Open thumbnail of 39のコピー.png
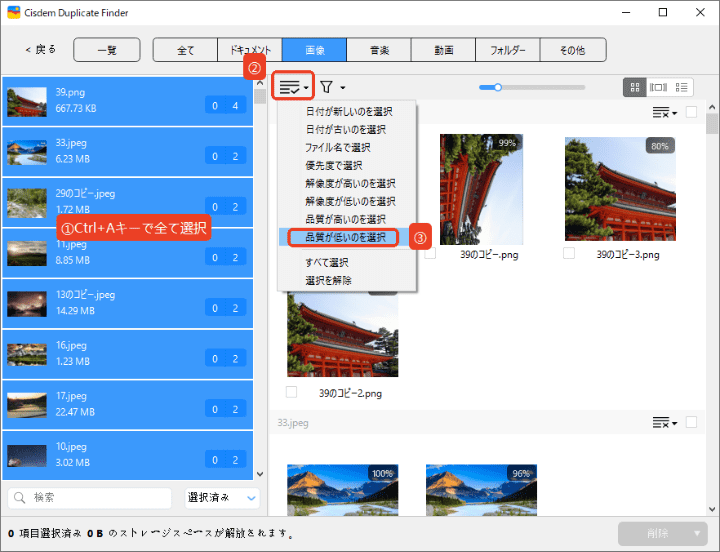The image size is (720, 552). (x=481, y=189)
